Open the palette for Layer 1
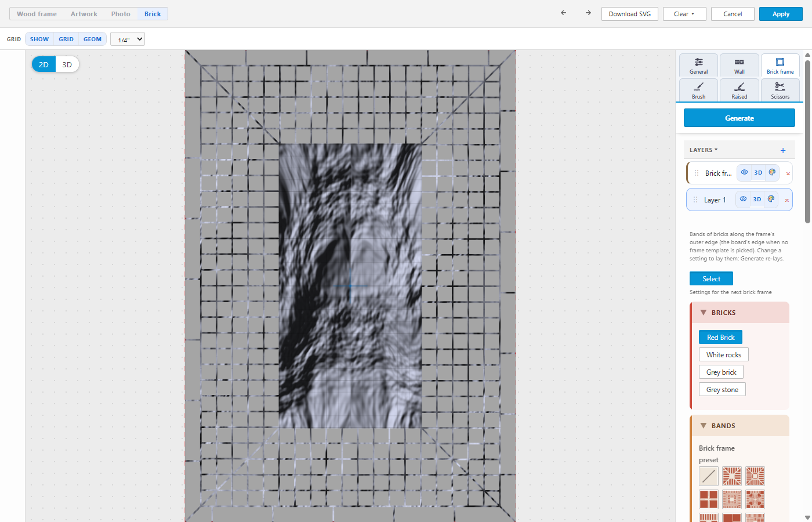812x522 pixels. [771, 199]
